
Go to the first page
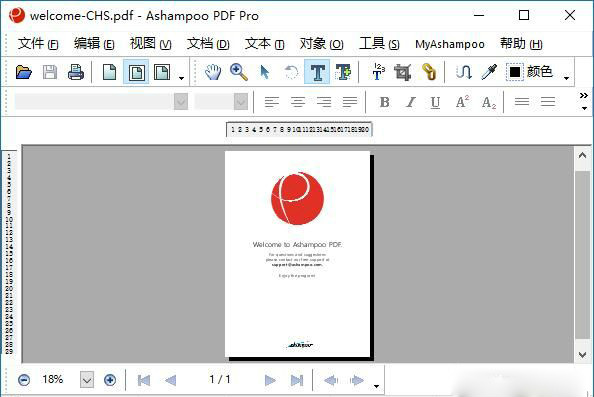tap(144, 380)
